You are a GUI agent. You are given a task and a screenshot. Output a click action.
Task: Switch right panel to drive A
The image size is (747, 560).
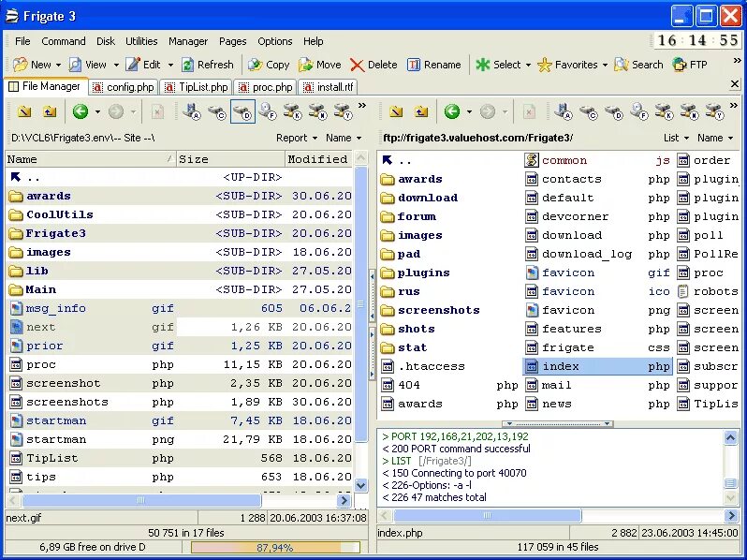click(564, 111)
